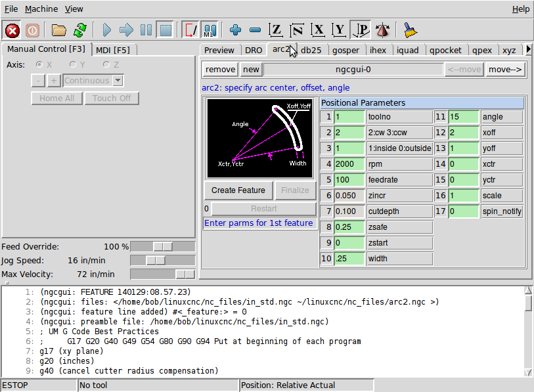Click the jog plus button
The height and width of the screenshot is (392, 534).
[x=54, y=81]
